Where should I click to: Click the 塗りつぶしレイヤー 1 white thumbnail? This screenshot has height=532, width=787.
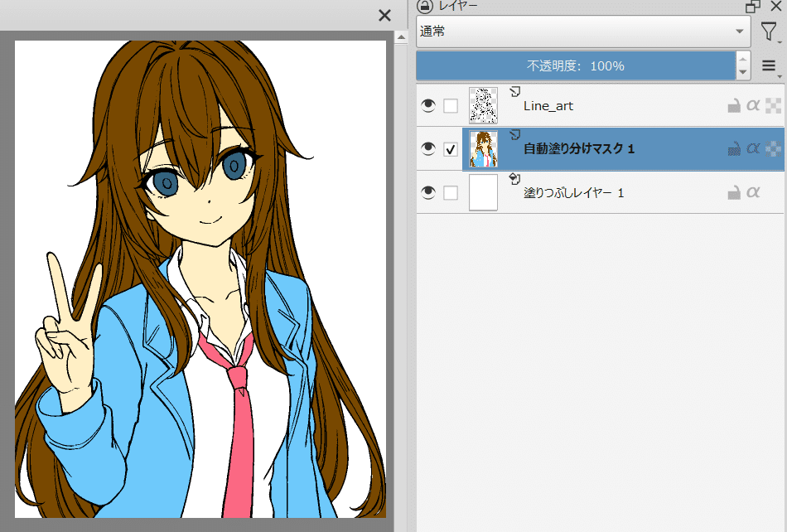(x=483, y=192)
